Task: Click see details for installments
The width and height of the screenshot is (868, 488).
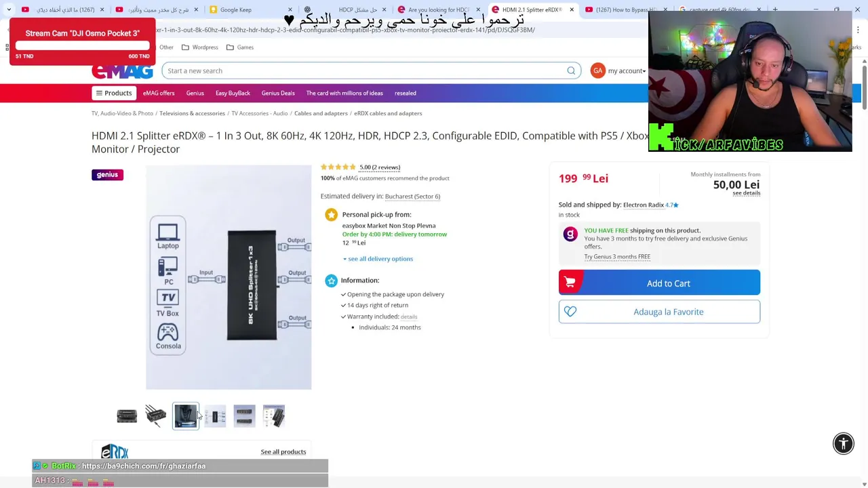Action: 746,193
